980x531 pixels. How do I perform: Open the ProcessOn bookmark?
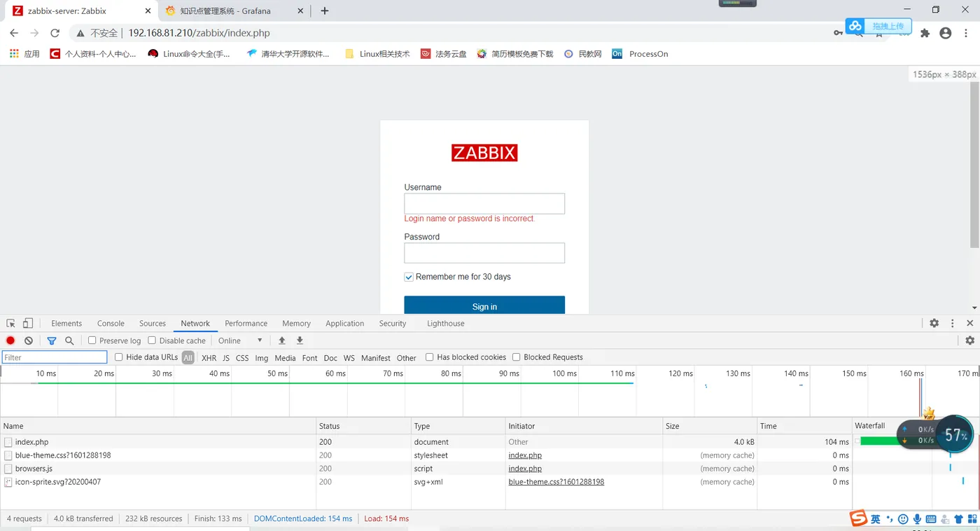click(640, 54)
